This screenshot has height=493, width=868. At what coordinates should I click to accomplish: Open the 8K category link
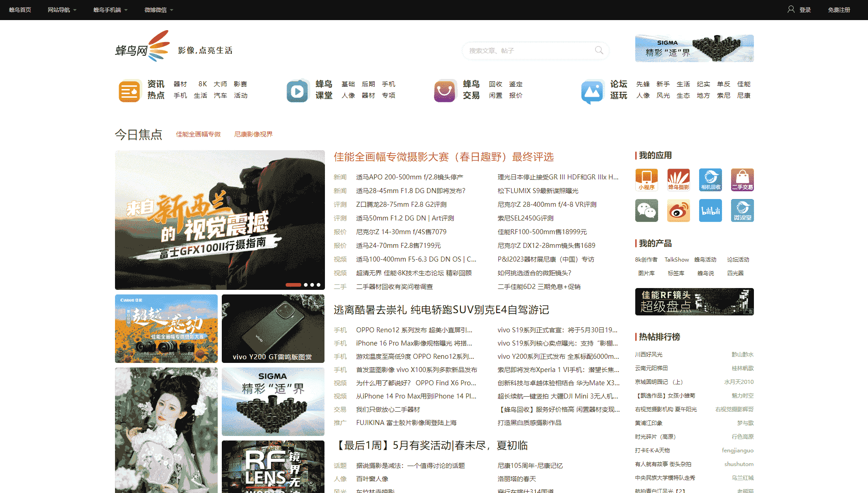(203, 84)
